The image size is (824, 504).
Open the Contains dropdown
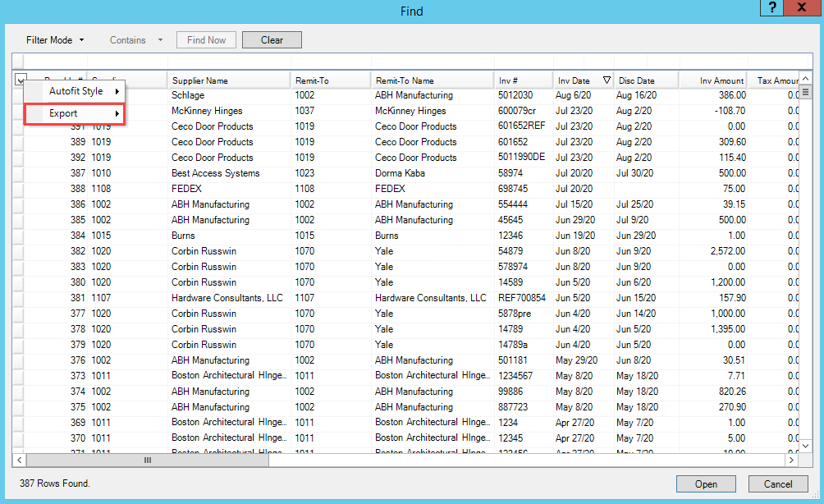pyautogui.click(x=135, y=40)
